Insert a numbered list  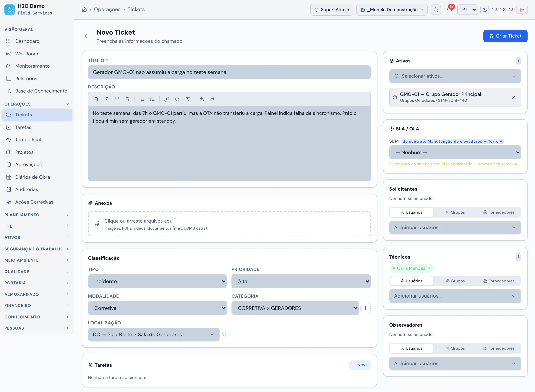pos(152,99)
